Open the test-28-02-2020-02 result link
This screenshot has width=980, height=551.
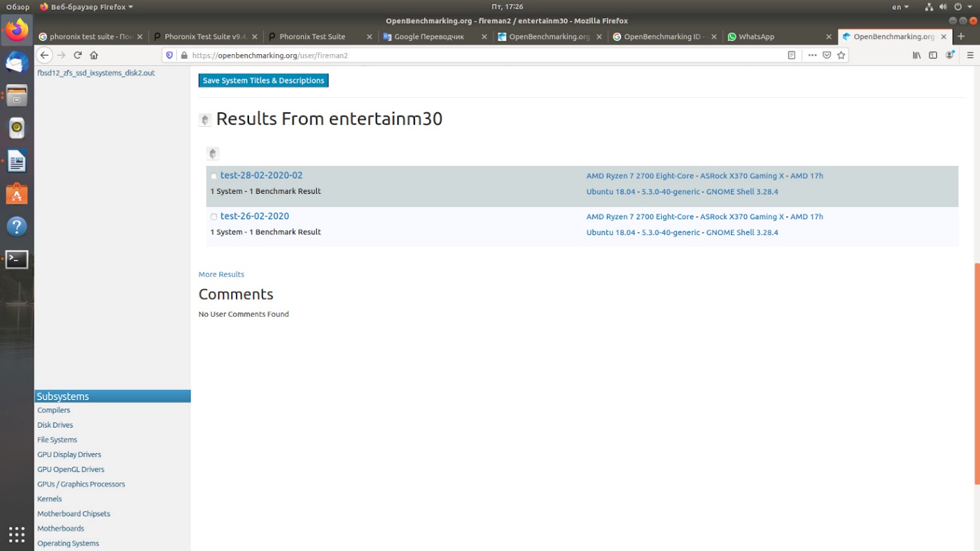pyautogui.click(x=261, y=175)
